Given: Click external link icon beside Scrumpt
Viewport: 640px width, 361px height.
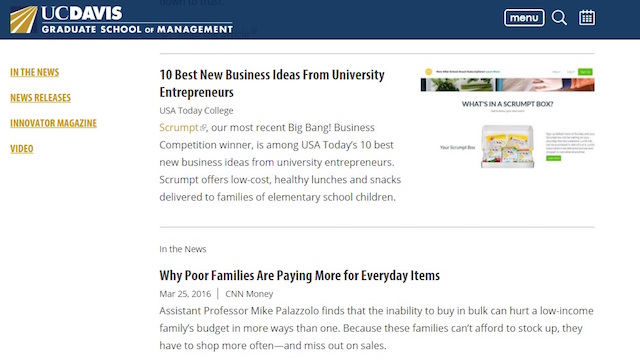Looking at the screenshot, I should point(203,128).
